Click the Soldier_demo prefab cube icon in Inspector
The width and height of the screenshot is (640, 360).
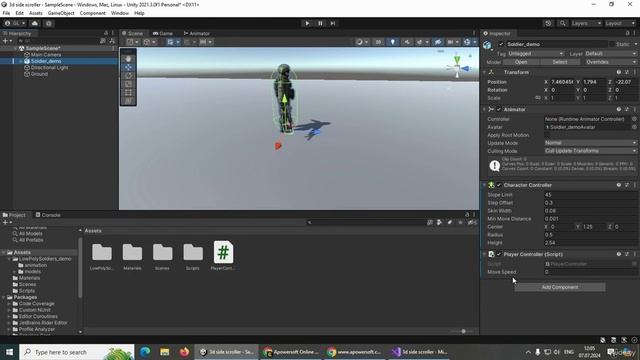pyautogui.click(x=487, y=45)
